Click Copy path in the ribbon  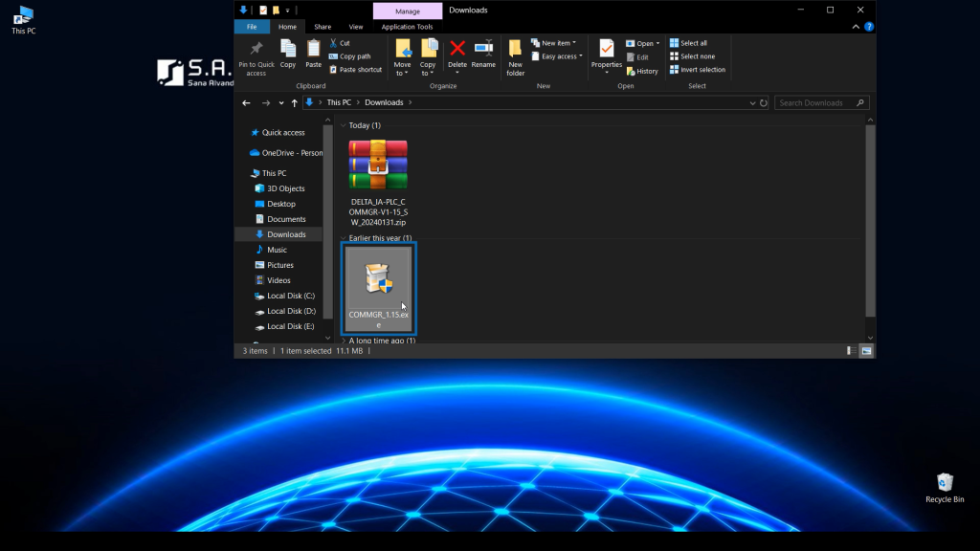click(x=350, y=56)
